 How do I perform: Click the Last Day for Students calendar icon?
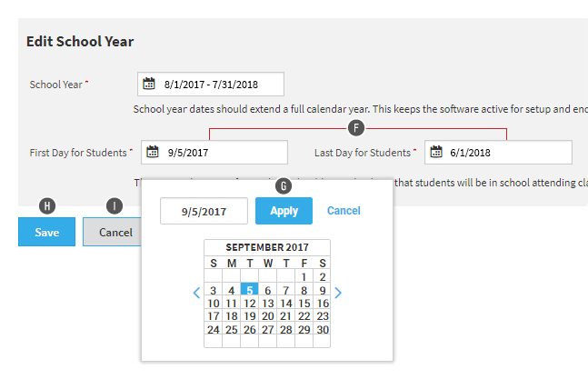click(435, 153)
